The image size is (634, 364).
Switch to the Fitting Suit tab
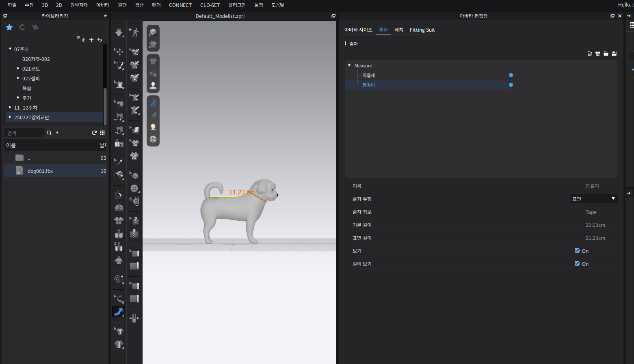coord(422,30)
